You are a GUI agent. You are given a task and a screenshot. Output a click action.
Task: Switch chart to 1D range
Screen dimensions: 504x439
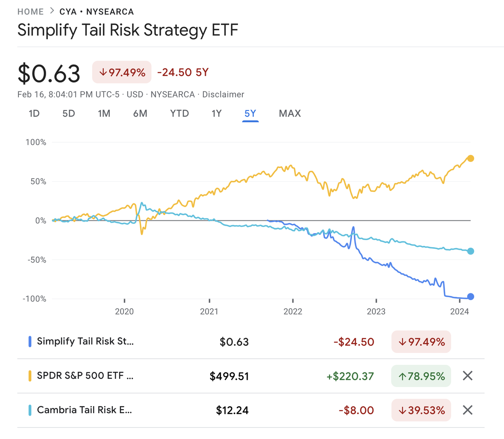(34, 114)
